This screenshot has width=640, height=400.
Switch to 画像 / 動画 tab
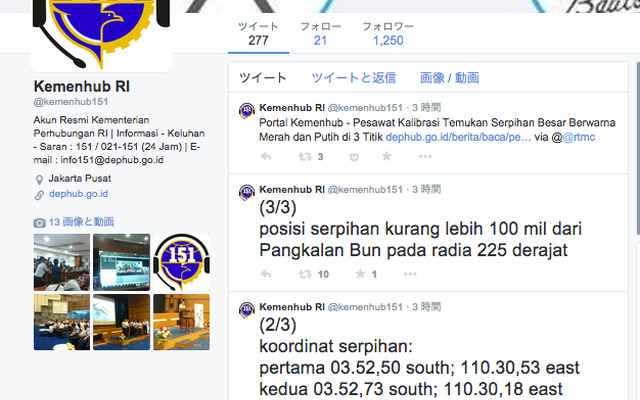tap(449, 78)
